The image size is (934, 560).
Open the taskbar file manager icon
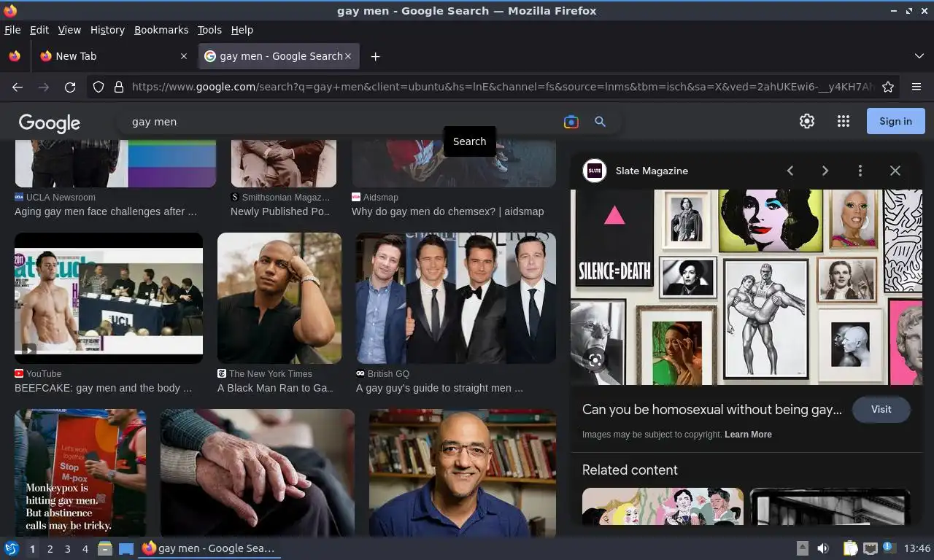[x=105, y=548]
